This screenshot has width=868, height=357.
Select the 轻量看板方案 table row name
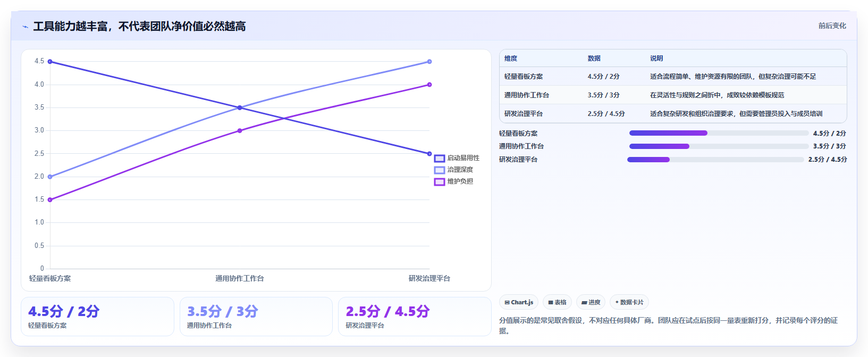(524, 77)
